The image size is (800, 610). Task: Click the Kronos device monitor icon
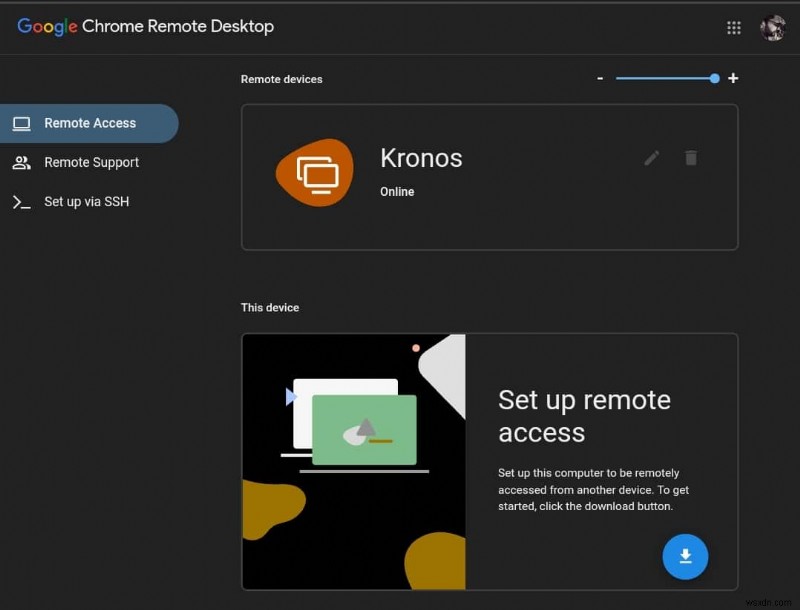point(313,172)
